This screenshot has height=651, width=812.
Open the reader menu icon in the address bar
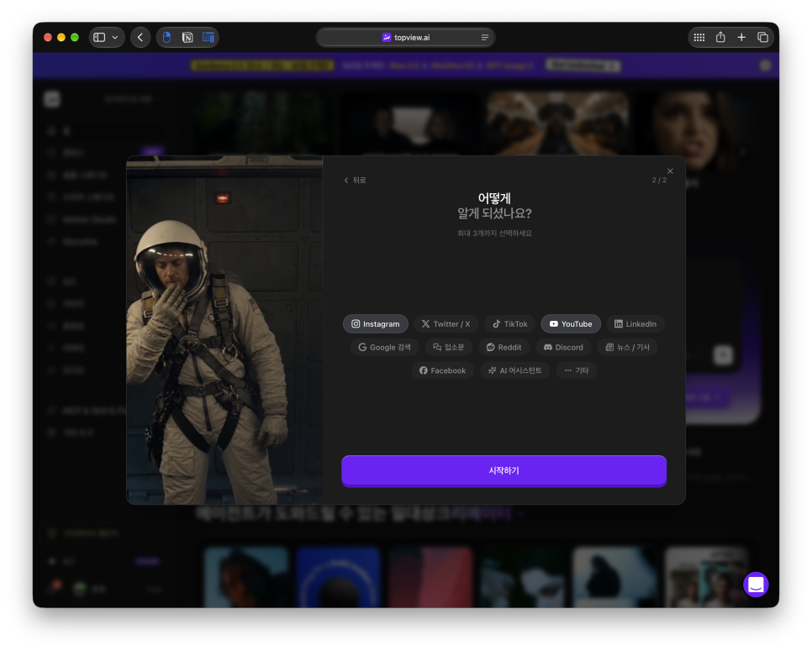coord(485,37)
